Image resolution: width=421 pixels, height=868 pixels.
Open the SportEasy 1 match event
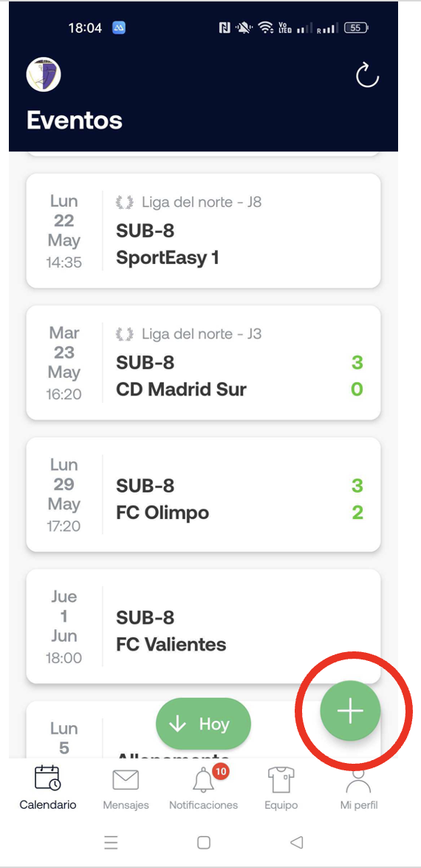(x=203, y=231)
